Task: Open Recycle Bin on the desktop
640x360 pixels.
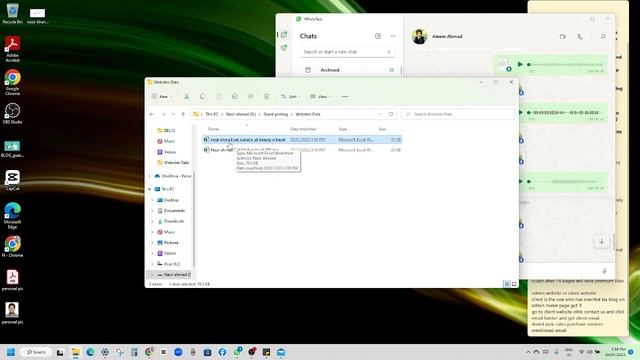Action: click(13, 13)
